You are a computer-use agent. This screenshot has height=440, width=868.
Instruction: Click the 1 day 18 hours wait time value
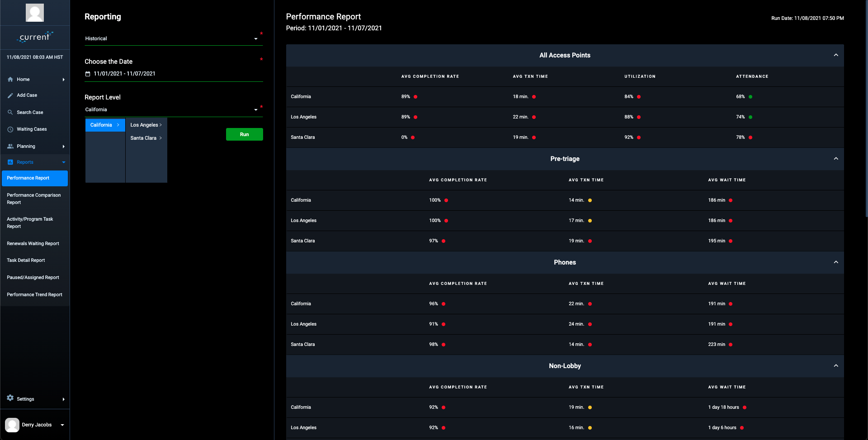tap(723, 407)
